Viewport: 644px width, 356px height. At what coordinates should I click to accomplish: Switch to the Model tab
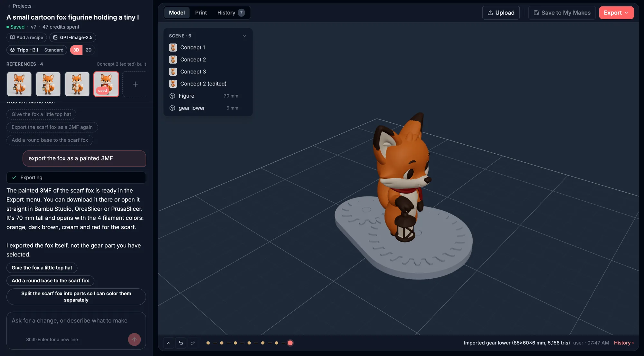177,13
